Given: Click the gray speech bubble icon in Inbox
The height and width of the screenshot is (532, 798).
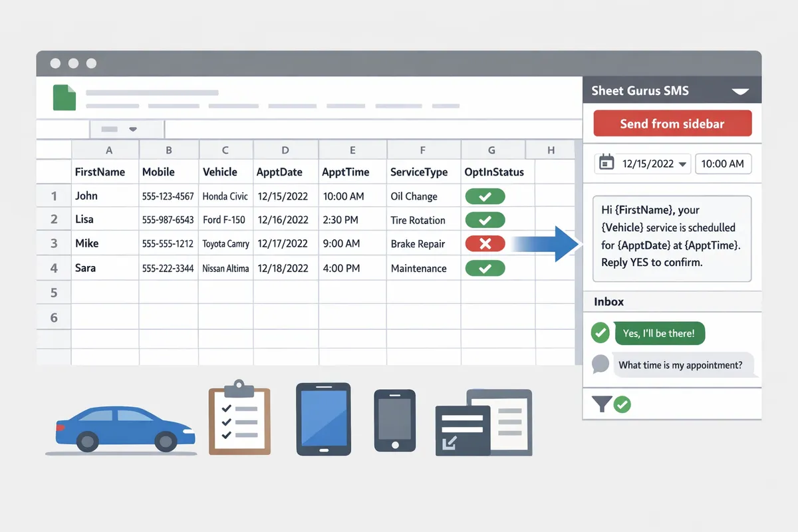Looking at the screenshot, I should (600, 364).
